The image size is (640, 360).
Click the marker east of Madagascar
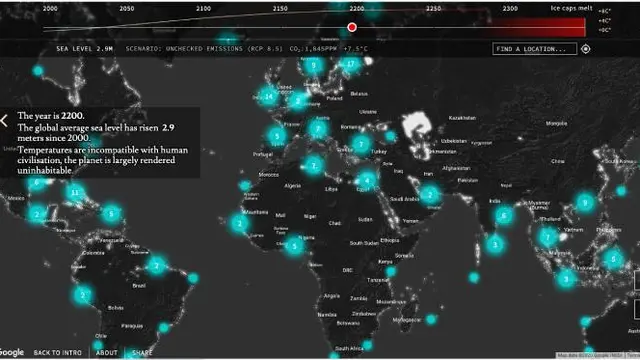click(431, 319)
